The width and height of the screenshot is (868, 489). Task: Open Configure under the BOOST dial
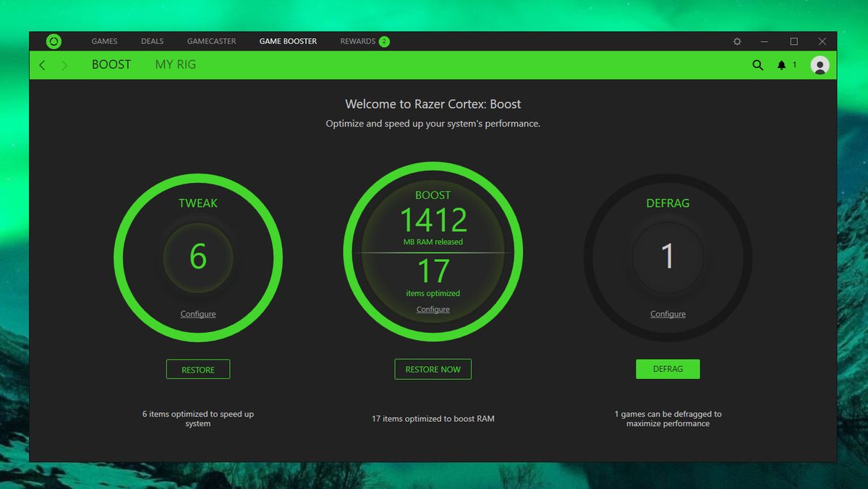click(433, 309)
